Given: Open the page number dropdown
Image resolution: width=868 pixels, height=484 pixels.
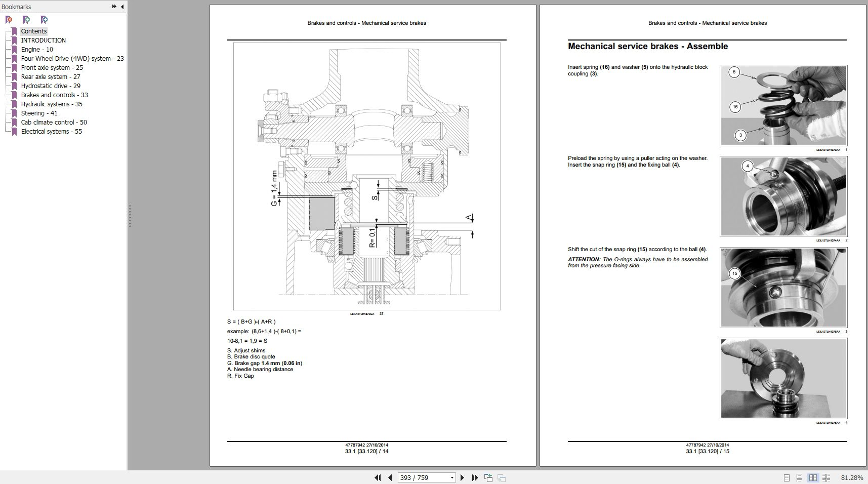Looking at the screenshot, I should [451, 477].
